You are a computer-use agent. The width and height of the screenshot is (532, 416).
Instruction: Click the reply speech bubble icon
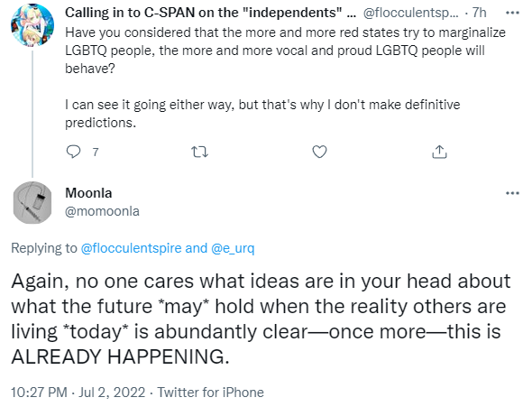coord(73,152)
